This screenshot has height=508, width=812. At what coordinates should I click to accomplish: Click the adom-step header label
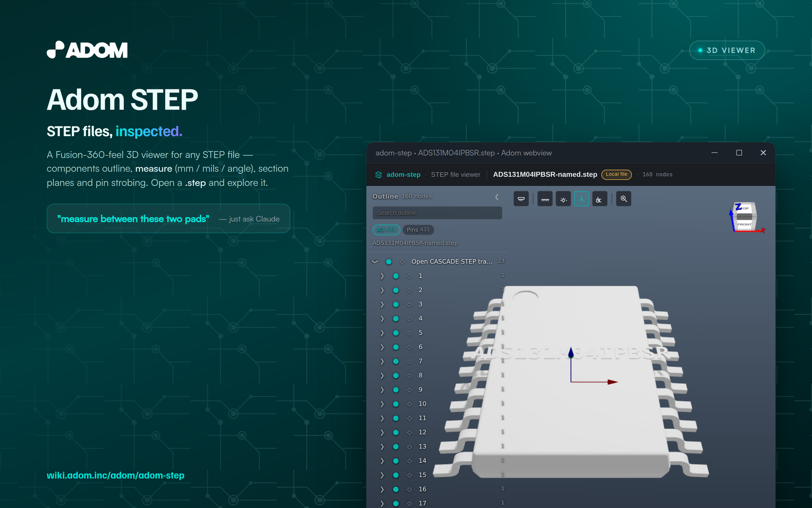[x=403, y=175]
